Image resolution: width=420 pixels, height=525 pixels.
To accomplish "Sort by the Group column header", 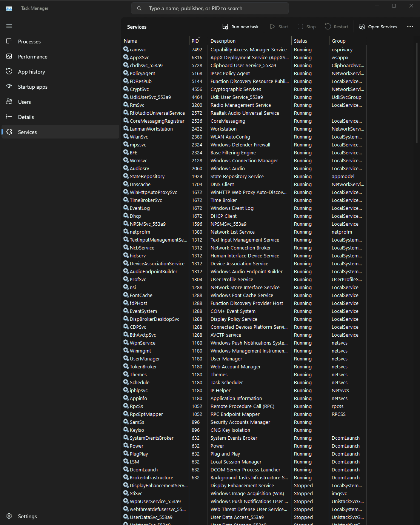I will click(x=348, y=41).
